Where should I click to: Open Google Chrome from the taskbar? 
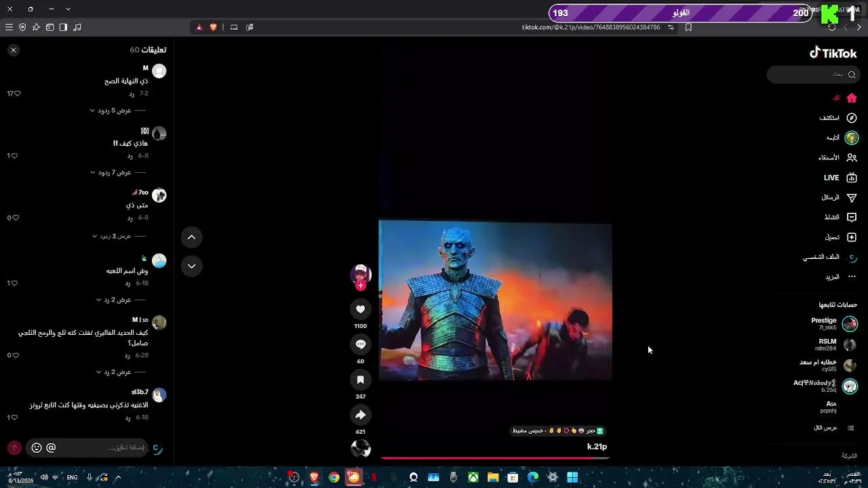[334, 477]
